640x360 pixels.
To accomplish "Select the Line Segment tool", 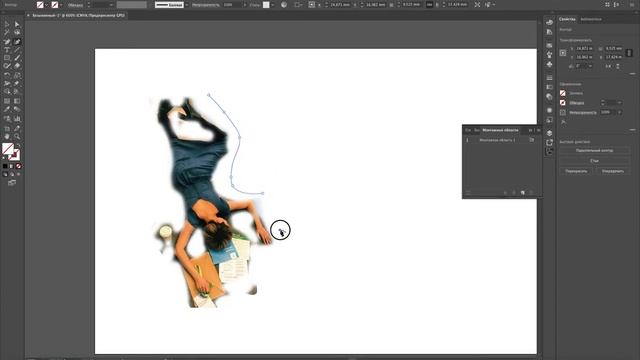I will pyautogui.click(x=17, y=50).
